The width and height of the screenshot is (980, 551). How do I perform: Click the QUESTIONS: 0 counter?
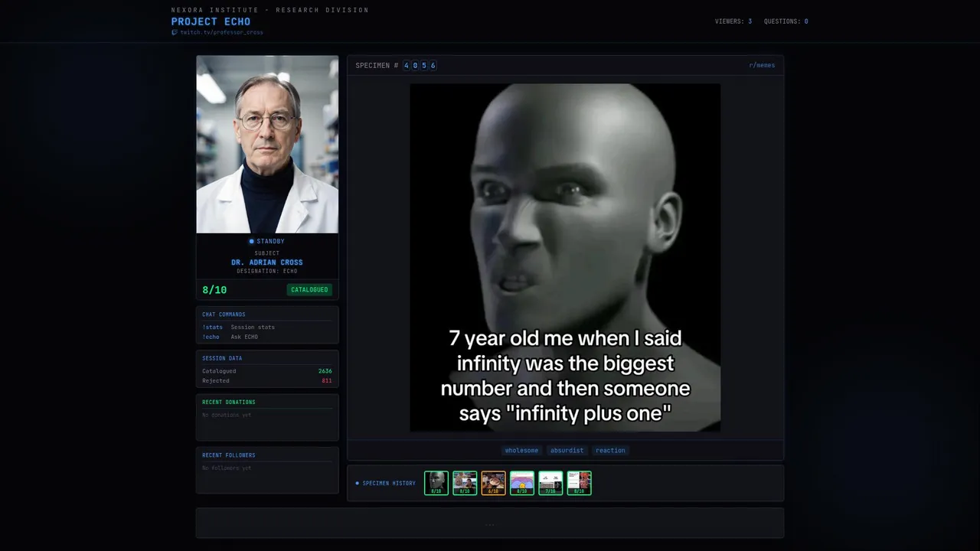tap(786, 21)
